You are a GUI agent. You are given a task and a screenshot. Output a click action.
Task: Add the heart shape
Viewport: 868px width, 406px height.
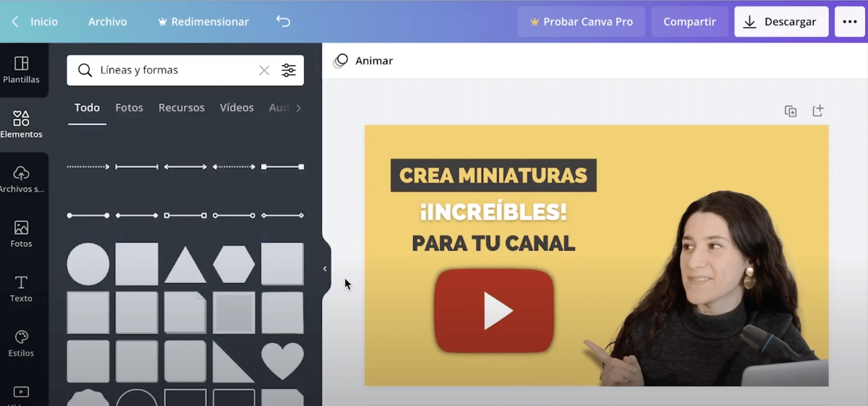pos(282,361)
